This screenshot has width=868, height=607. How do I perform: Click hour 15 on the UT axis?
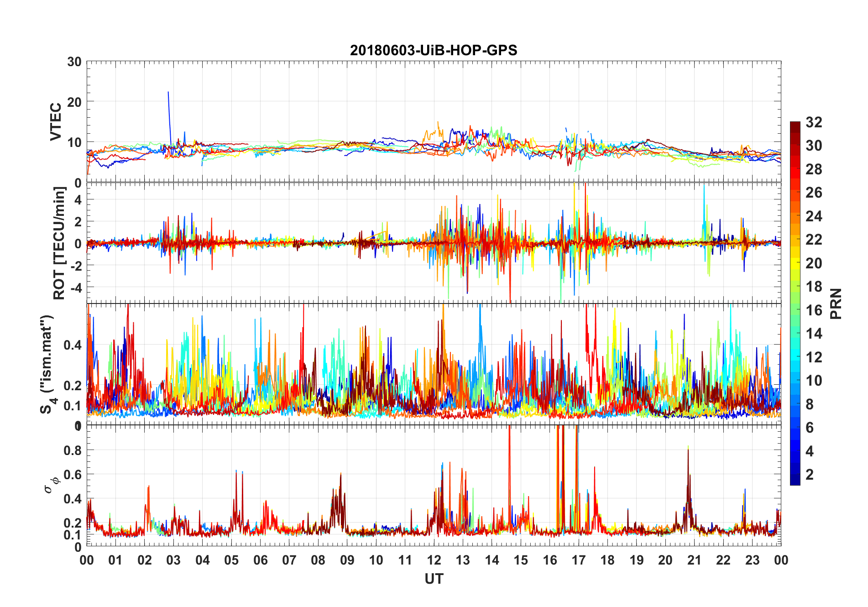[521, 560]
